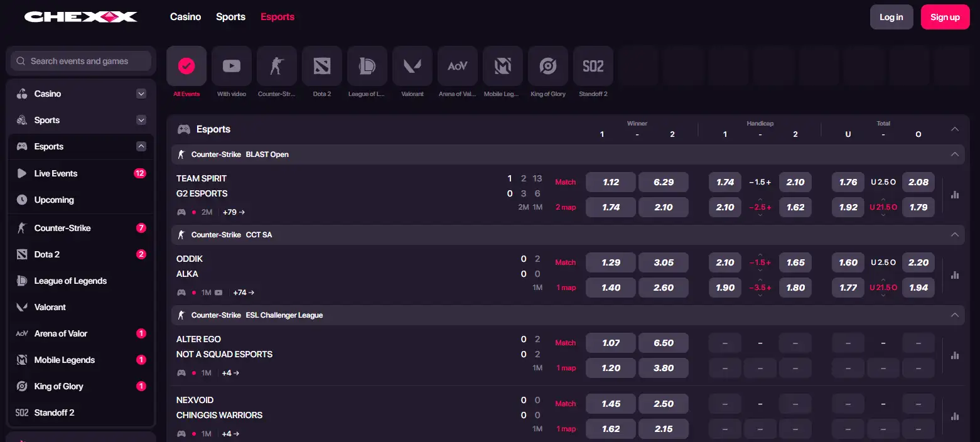Expand the Sports sidebar section

[141, 120]
